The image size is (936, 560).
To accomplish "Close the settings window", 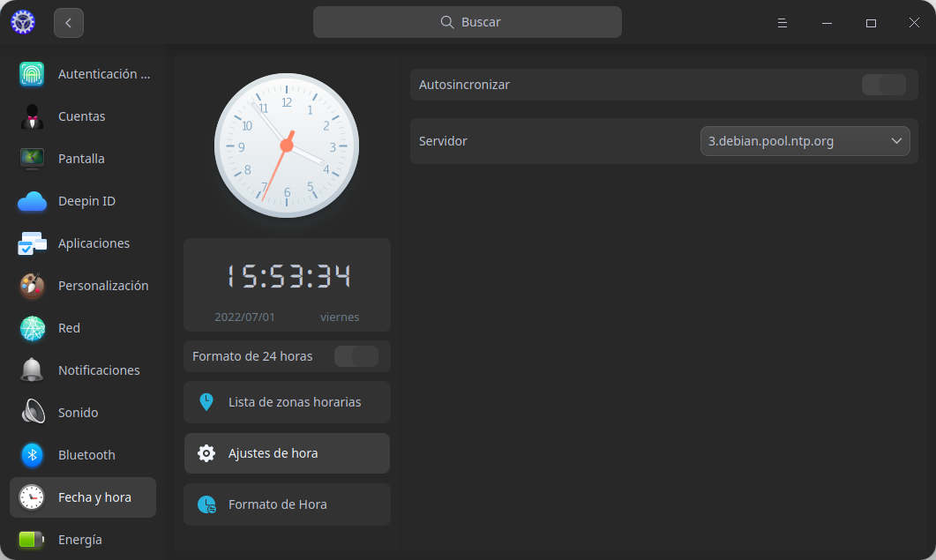I will 914,23.
